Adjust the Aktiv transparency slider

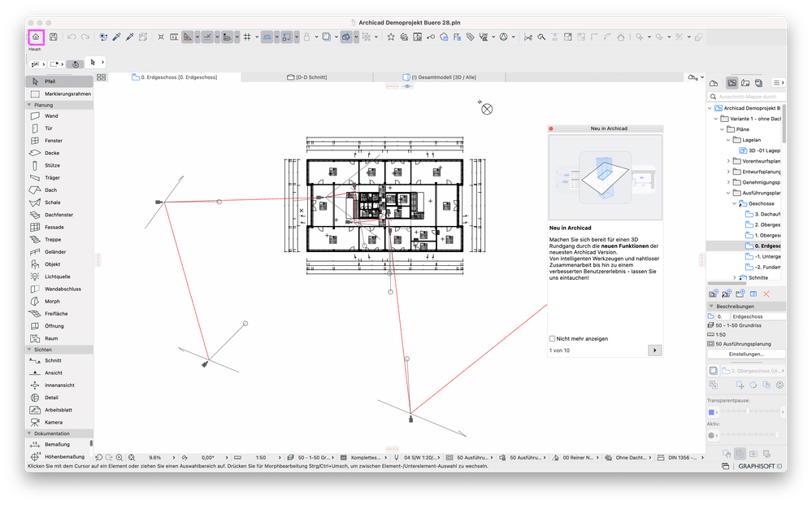click(750, 435)
